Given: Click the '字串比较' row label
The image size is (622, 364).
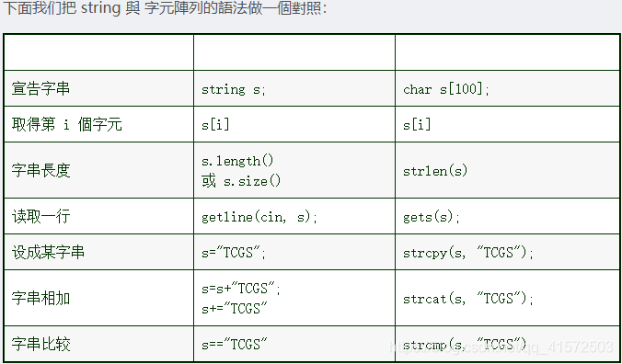Looking at the screenshot, I should click(x=40, y=344).
